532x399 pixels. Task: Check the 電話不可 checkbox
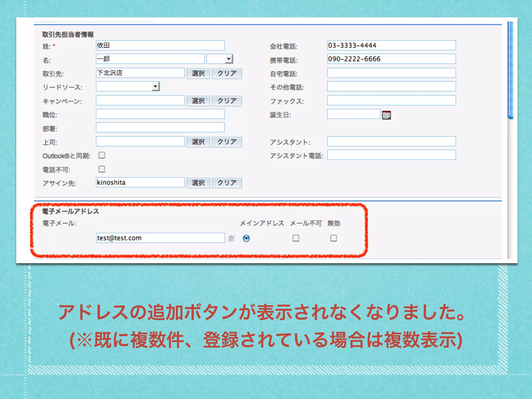click(102, 169)
